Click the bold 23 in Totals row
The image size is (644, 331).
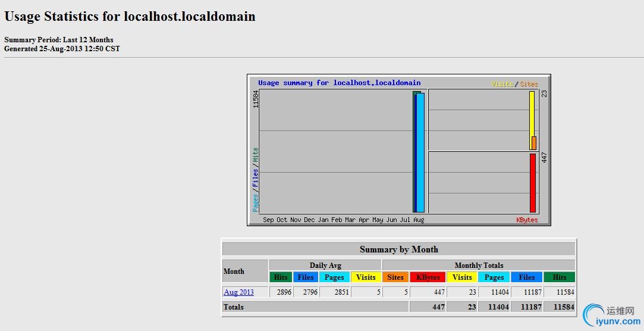click(472, 307)
